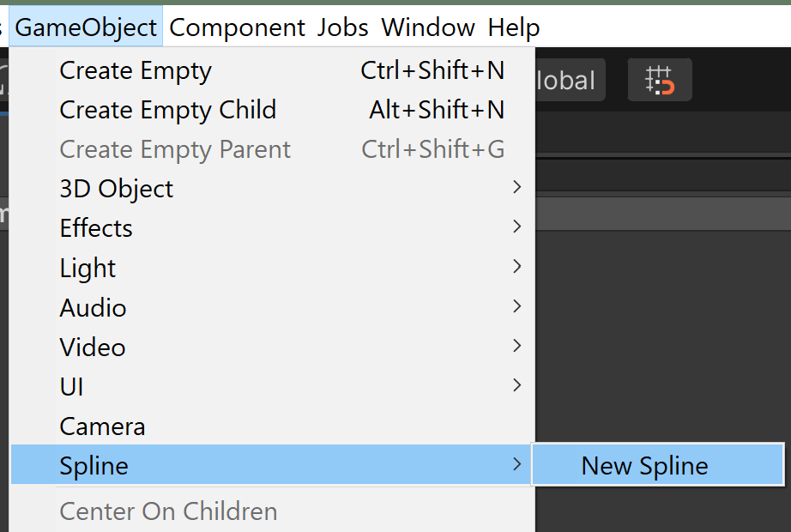The image size is (791, 532).
Task: Select Center On Children option
Action: [168, 511]
